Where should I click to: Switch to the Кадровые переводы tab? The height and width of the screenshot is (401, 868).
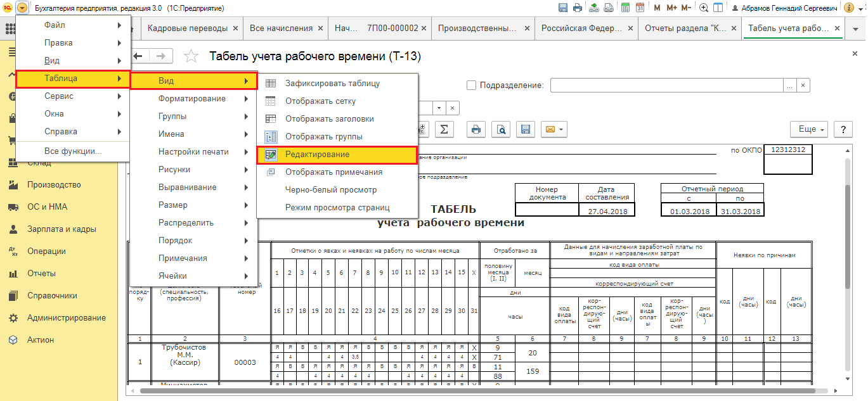(x=188, y=29)
